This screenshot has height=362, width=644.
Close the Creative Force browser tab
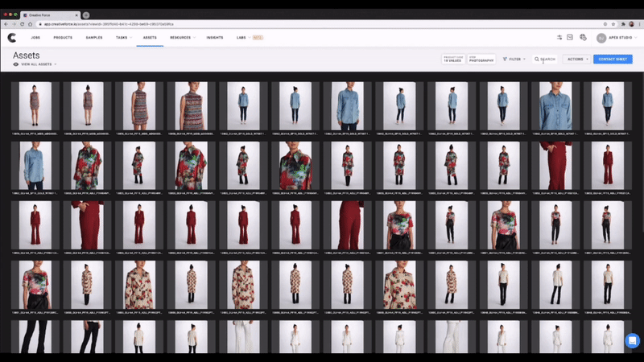tap(76, 15)
